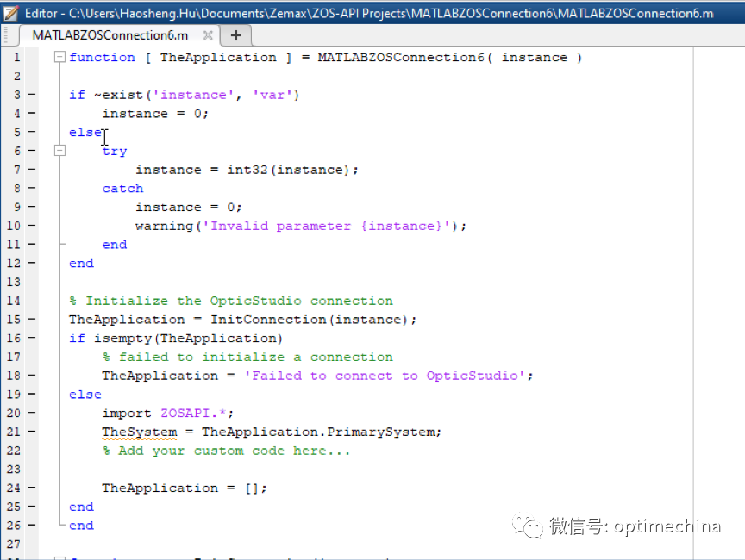Place cursor on 'instance = 0;' line 4
745x560 pixels.
point(155,114)
